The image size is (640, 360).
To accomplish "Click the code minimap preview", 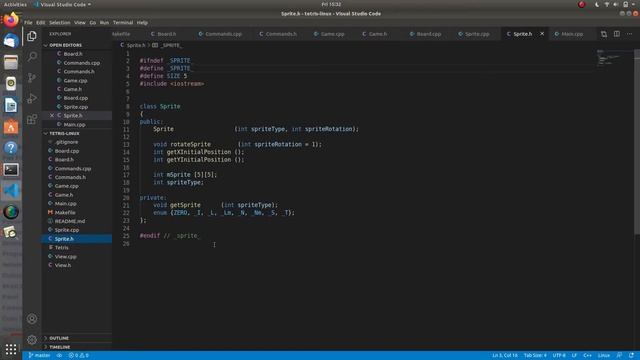I will [610, 58].
